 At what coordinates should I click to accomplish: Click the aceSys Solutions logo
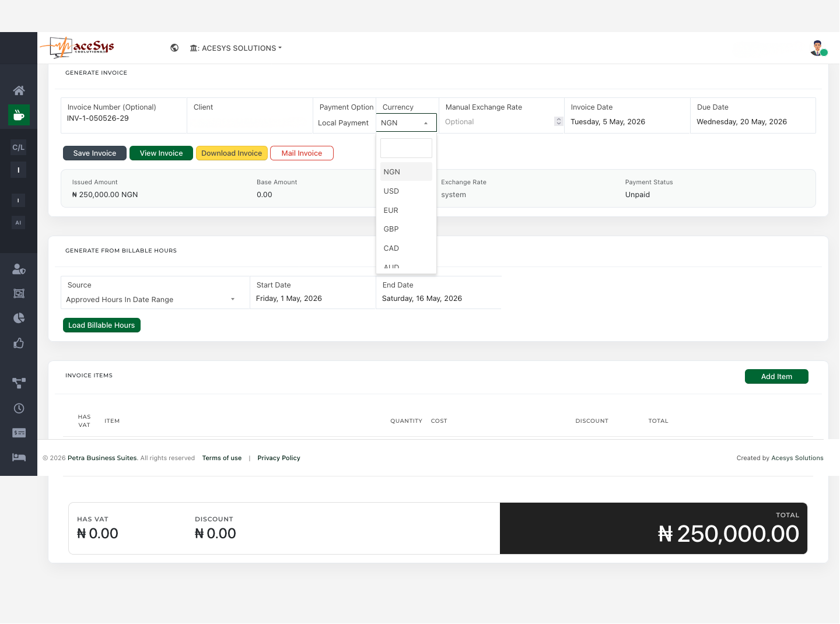click(x=77, y=48)
